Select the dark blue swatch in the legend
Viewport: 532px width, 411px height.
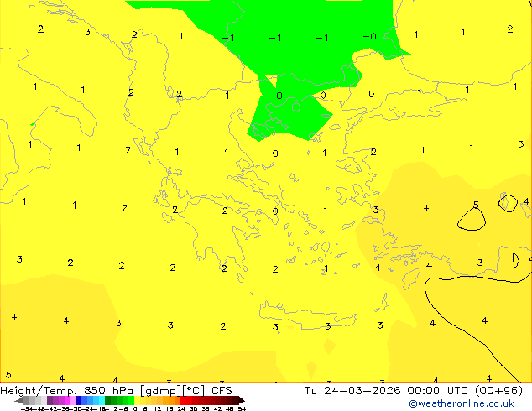point(79,401)
